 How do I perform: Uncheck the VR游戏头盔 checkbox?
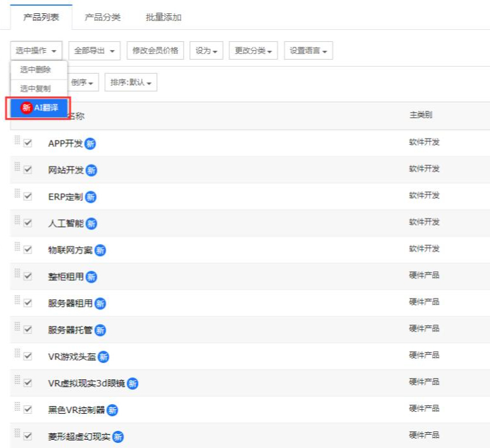coord(28,356)
